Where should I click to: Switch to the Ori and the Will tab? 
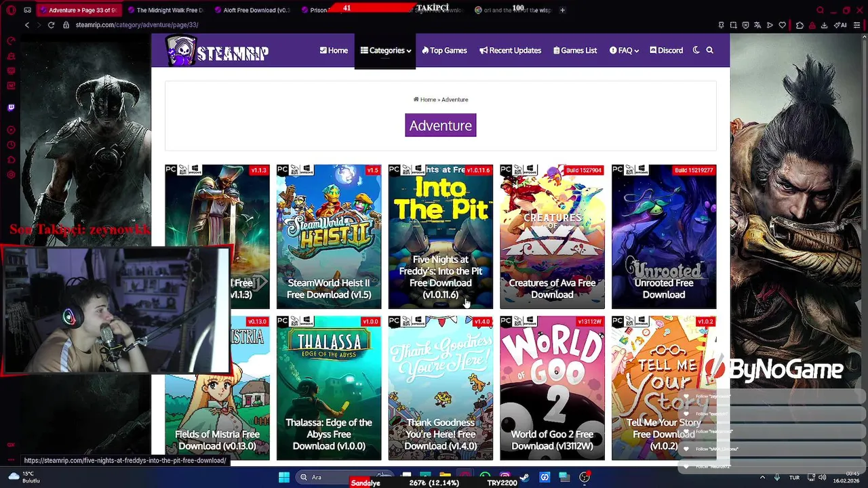click(x=512, y=10)
